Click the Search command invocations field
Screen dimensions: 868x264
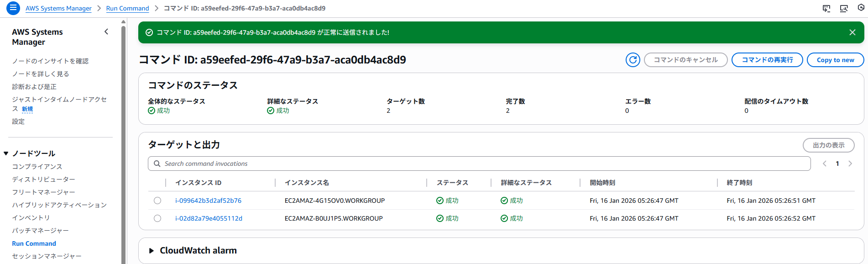pyautogui.click(x=479, y=164)
